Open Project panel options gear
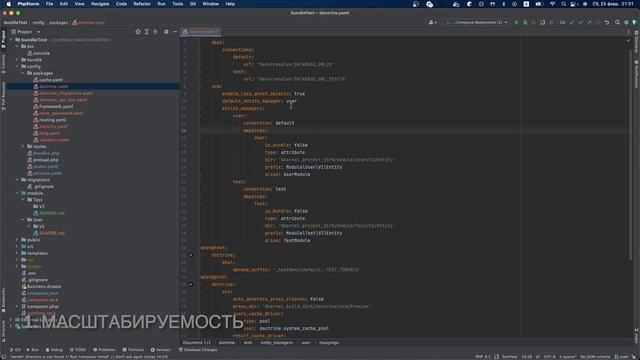 tap(166, 31)
